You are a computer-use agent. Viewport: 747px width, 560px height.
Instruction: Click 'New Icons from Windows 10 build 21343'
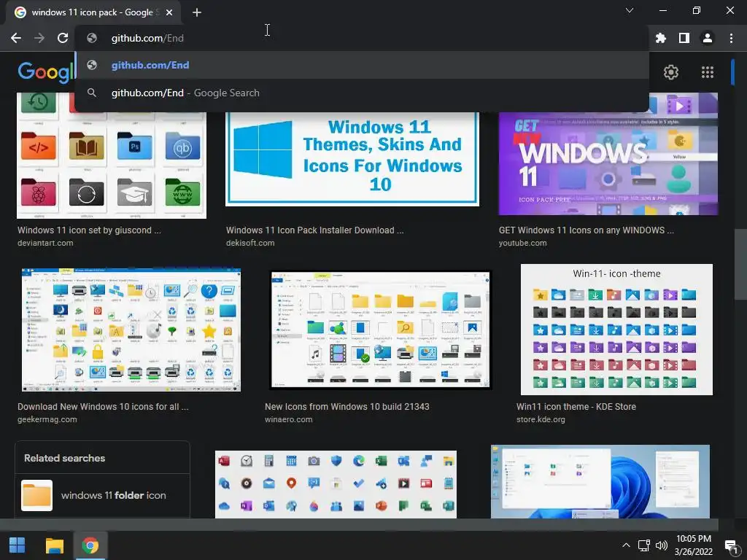pos(347,407)
